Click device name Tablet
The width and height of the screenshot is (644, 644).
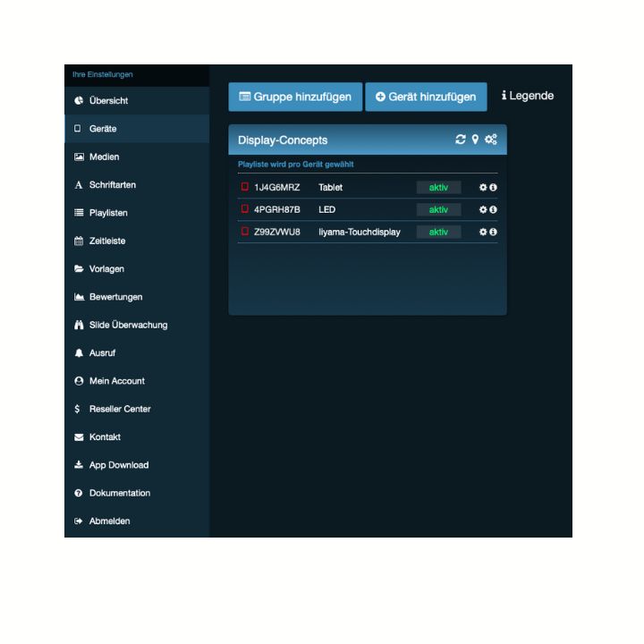[x=331, y=187]
